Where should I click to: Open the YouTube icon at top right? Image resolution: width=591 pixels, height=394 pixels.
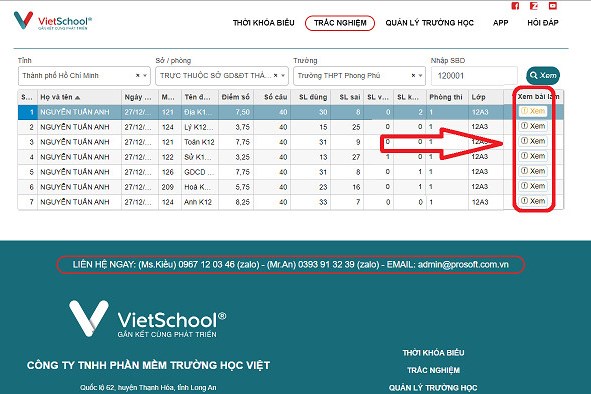[x=553, y=6]
